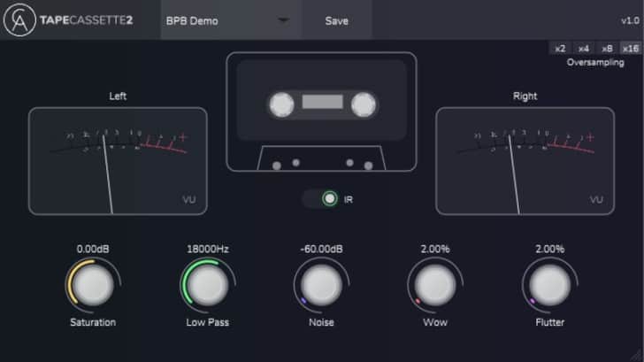Set oversampling to x8
644x362 pixels.
(x=607, y=49)
